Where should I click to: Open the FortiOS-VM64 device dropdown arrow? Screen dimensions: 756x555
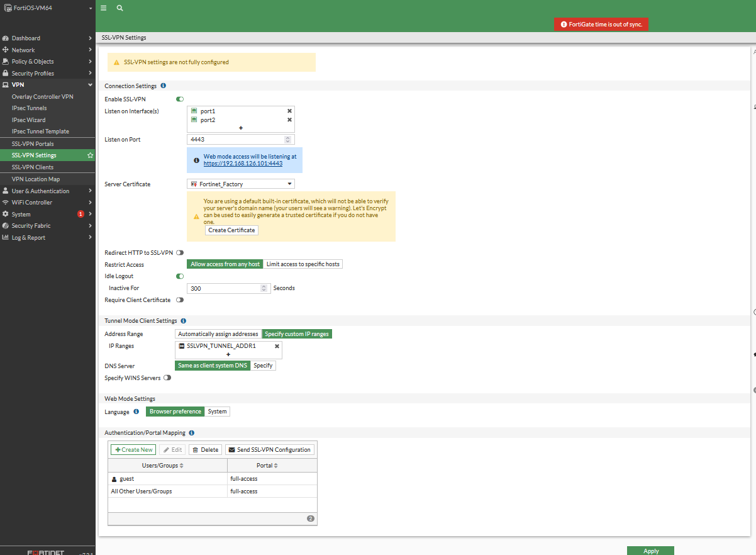point(91,9)
